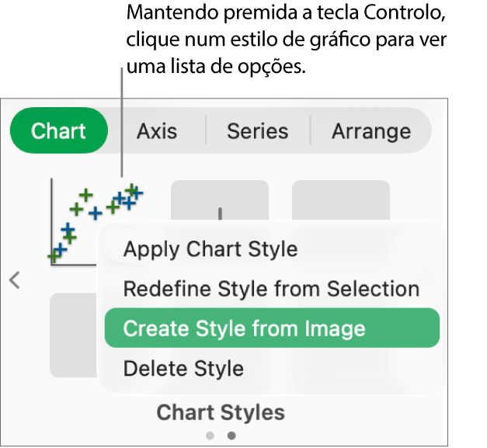Click the second page indicator dot

pos(231,436)
